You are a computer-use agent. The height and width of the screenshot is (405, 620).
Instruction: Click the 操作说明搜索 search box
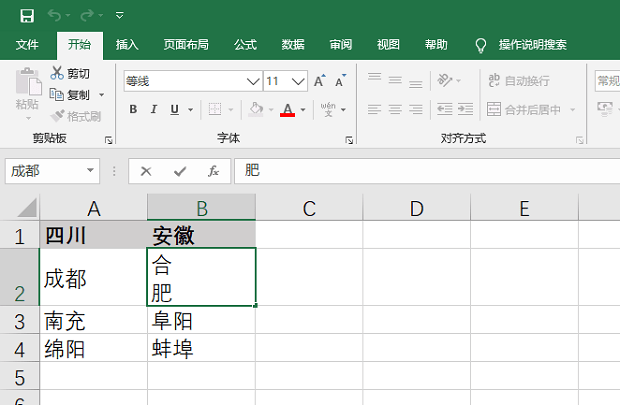[x=532, y=45]
